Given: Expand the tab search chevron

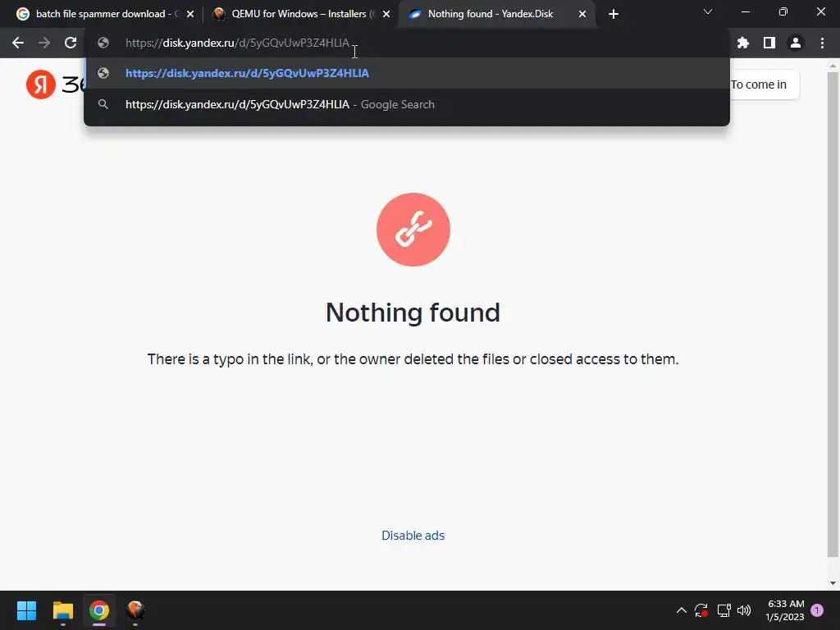Looking at the screenshot, I should (708, 11).
